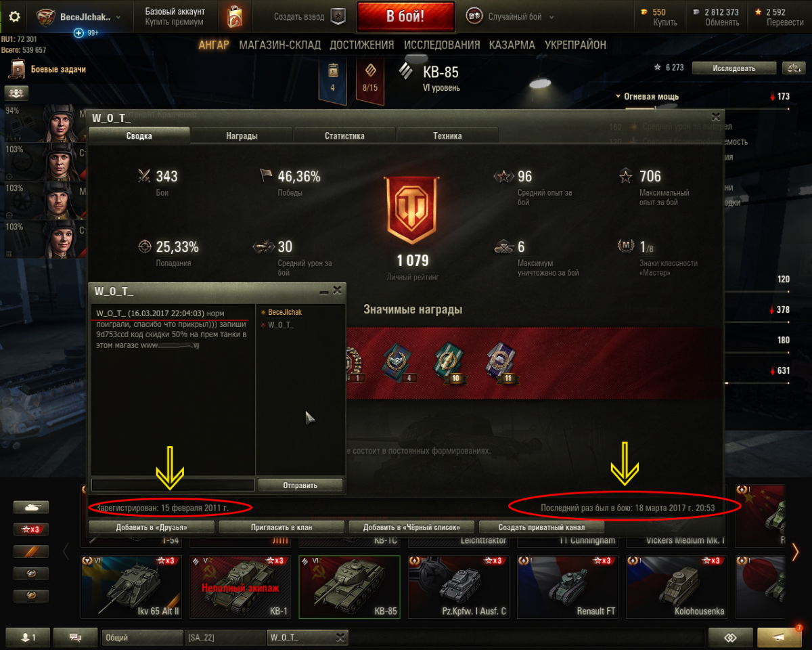812x650 pixels.
Task: Open the premium shop bag icon
Action: click(x=235, y=17)
